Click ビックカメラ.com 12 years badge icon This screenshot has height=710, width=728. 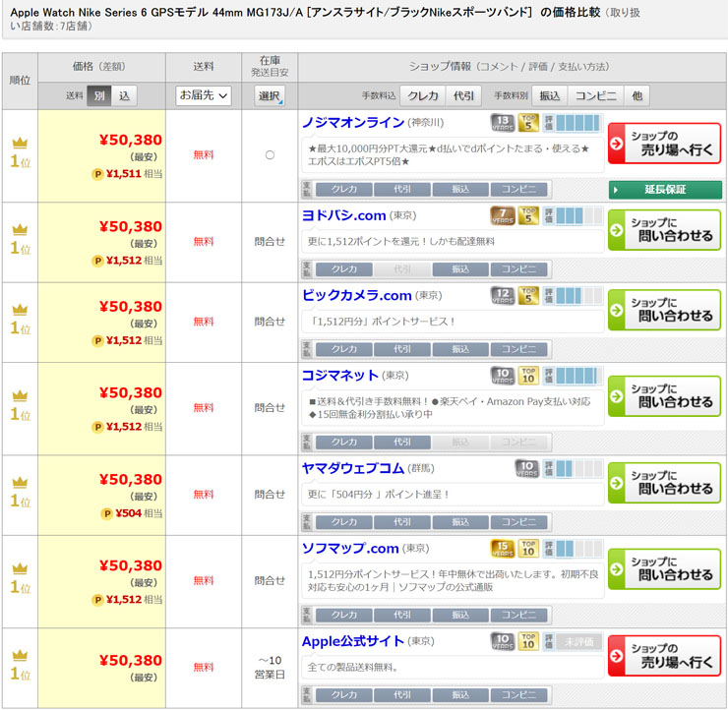click(503, 296)
